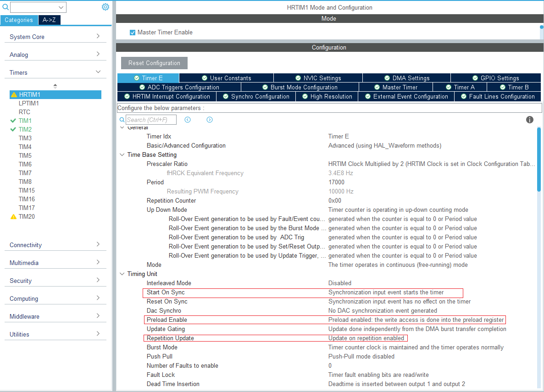Click TIM20 warning triangle icon
544x392 pixels.
[x=13, y=216]
